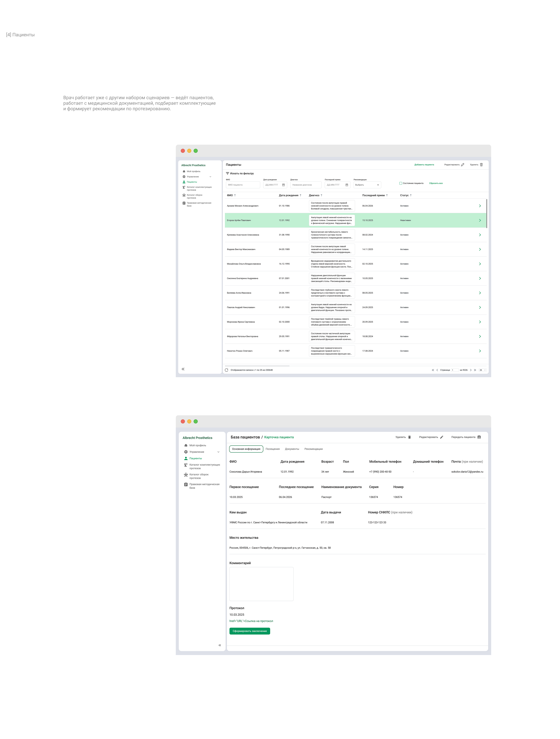Click the Добавить пациента link
Viewport: 560px width, 739px height.
[424, 165]
